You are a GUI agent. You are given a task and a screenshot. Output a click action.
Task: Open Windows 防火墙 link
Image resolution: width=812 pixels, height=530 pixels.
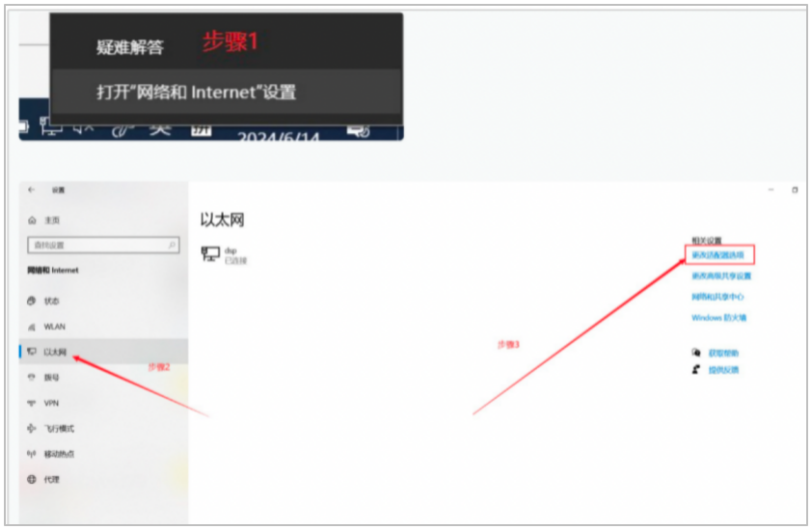tap(718, 317)
